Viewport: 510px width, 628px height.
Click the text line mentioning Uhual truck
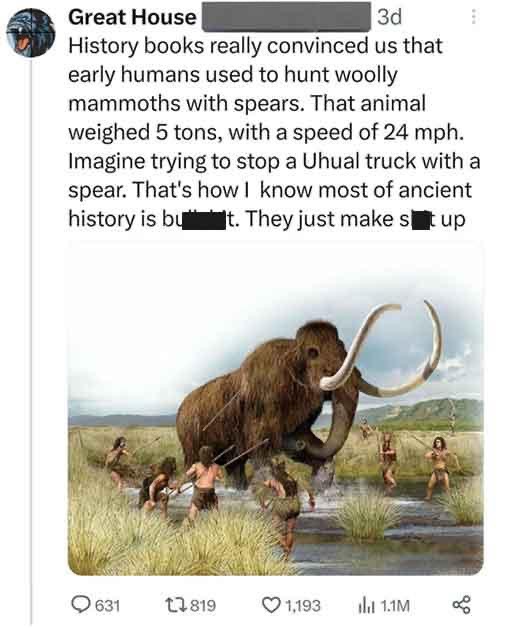tap(274, 161)
